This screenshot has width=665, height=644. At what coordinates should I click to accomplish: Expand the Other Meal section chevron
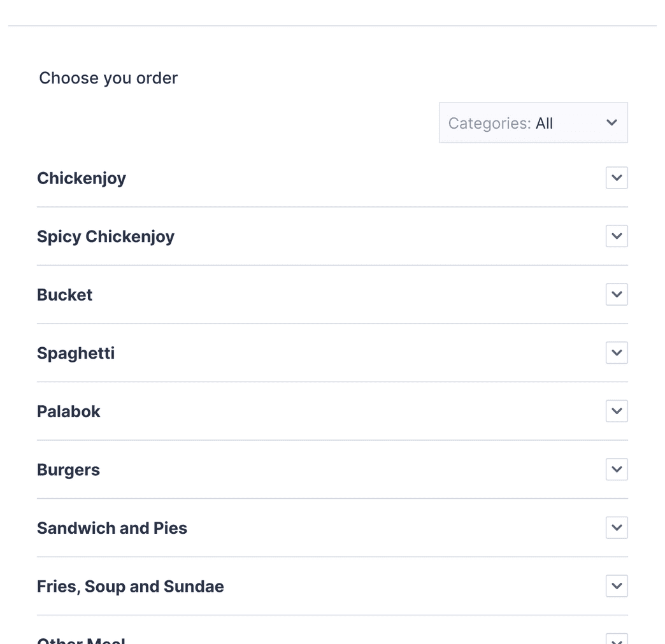(x=616, y=640)
